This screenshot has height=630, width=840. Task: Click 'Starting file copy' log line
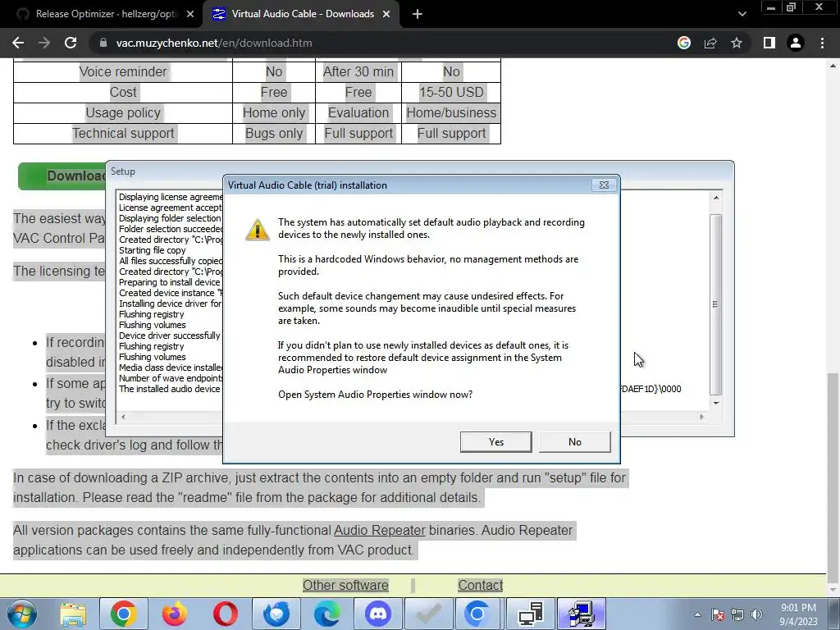coord(152,250)
